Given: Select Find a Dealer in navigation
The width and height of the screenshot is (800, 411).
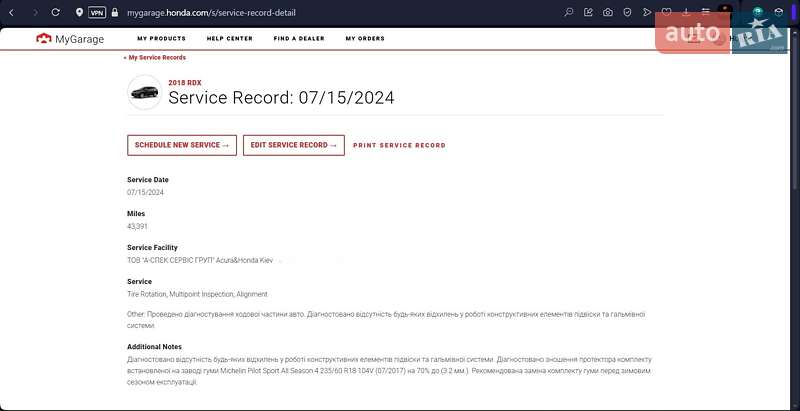Looking at the screenshot, I should (x=299, y=39).
